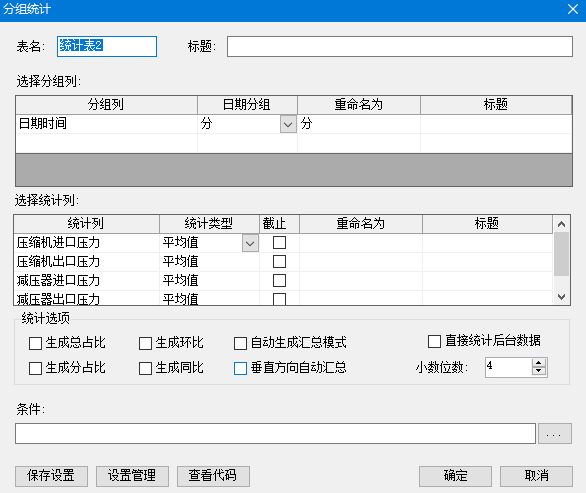
Task: Click the 统计列 column header
Action: tap(87, 224)
